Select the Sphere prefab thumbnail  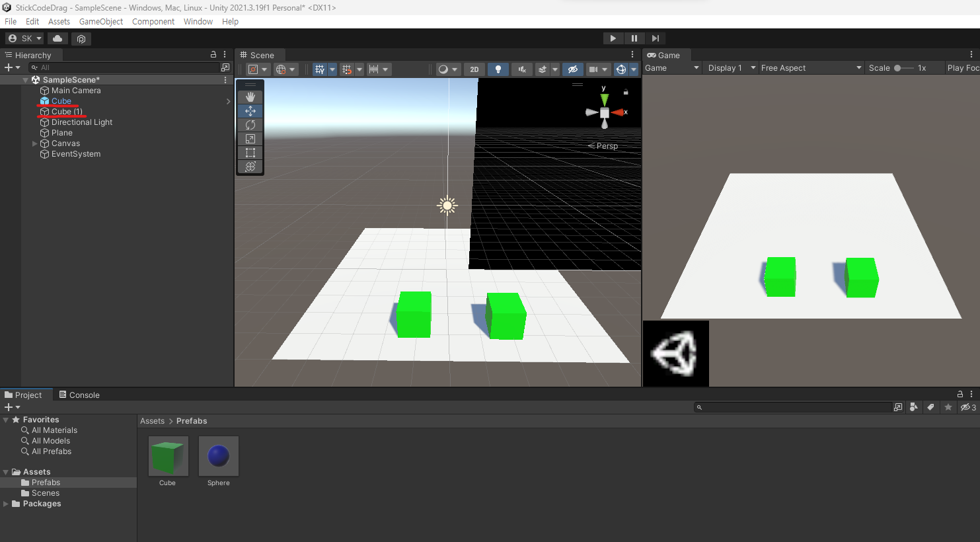[x=219, y=456]
